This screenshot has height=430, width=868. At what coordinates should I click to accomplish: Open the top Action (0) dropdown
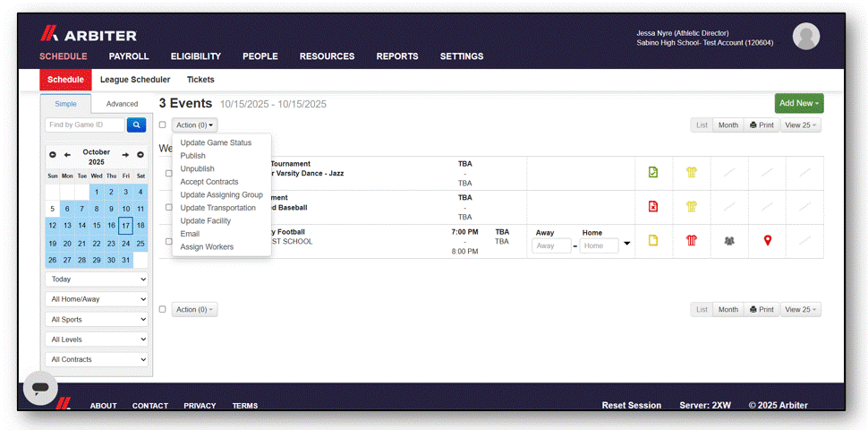pos(194,125)
